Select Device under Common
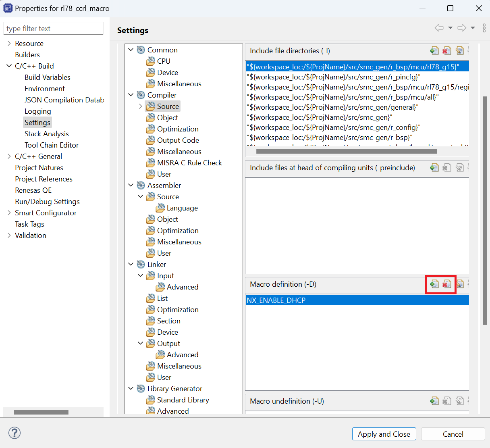This screenshot has height=448, width=490. 168,73
